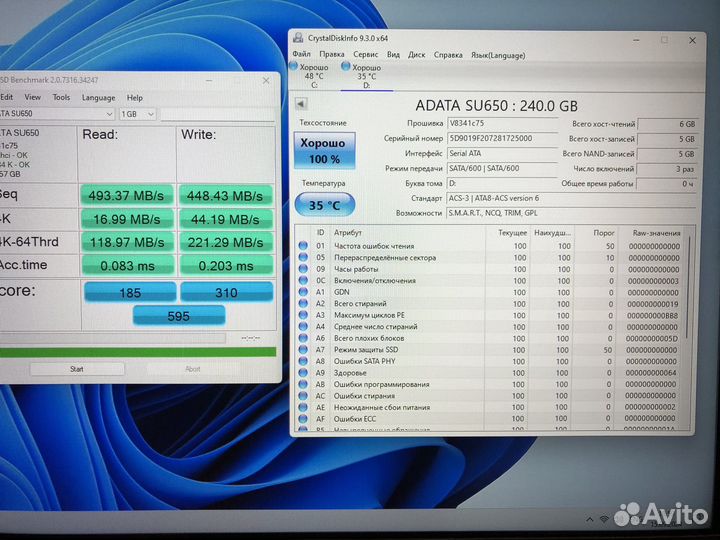Click status orb for attribute AC erase errors
The height and width of the screenshot is (540, 720).
point(303,395)
